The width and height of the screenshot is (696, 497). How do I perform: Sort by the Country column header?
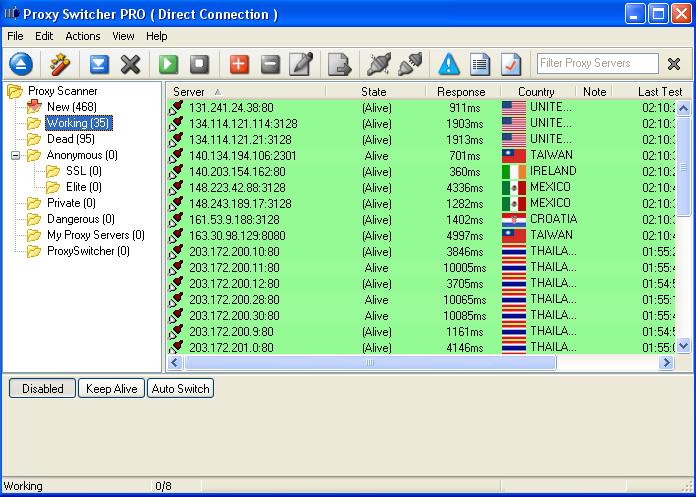(x=538, y=91)
